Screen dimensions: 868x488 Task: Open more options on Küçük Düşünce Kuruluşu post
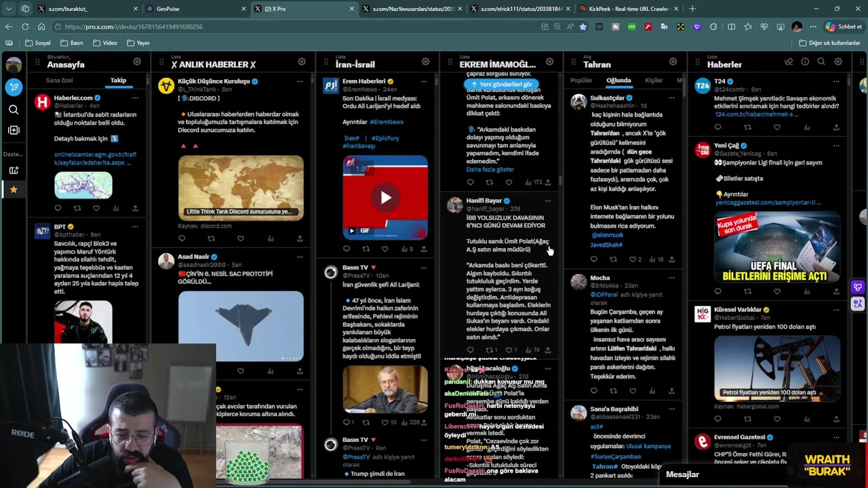coord(300,81)
